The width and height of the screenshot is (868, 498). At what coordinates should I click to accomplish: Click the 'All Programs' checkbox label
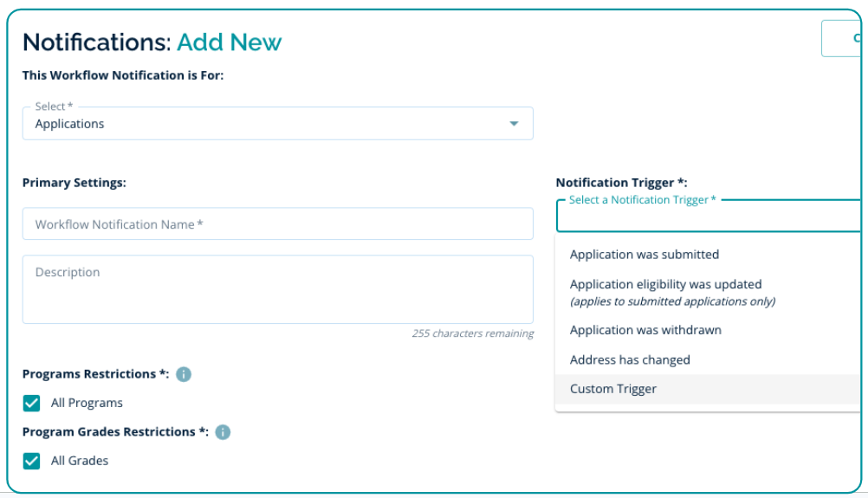[87, 403]
